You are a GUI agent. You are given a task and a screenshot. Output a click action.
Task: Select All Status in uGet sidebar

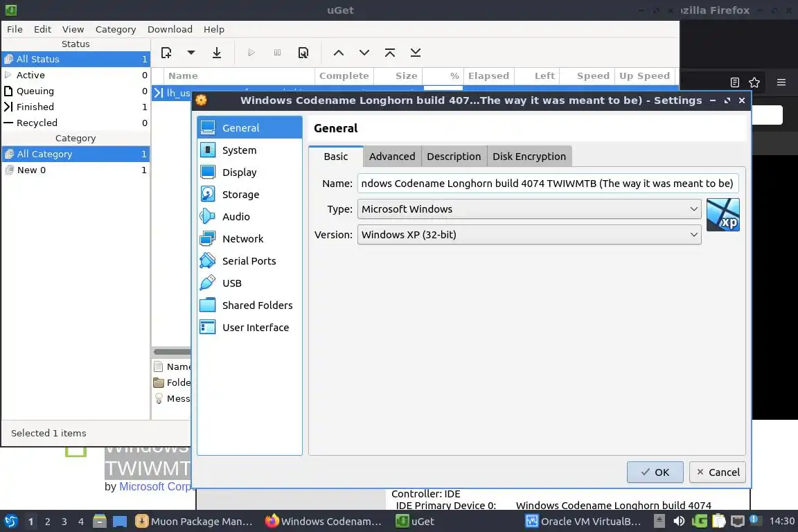coord(76,59)
